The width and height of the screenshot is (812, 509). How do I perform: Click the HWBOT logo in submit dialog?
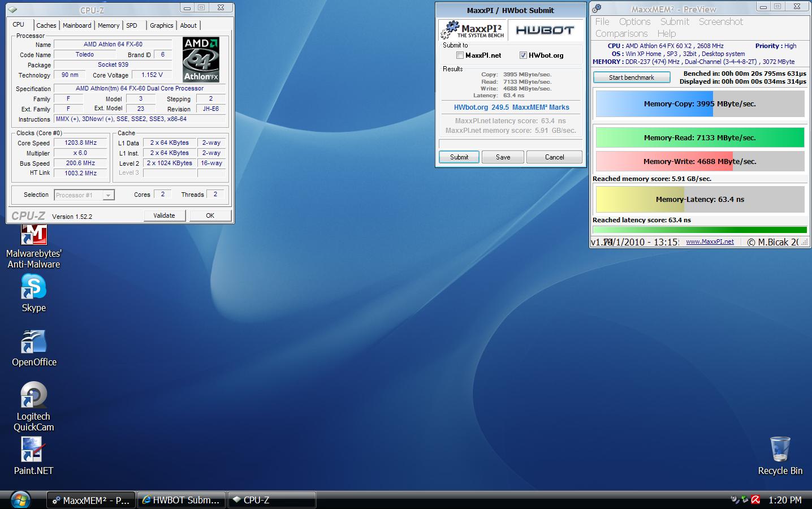(545, 30)
